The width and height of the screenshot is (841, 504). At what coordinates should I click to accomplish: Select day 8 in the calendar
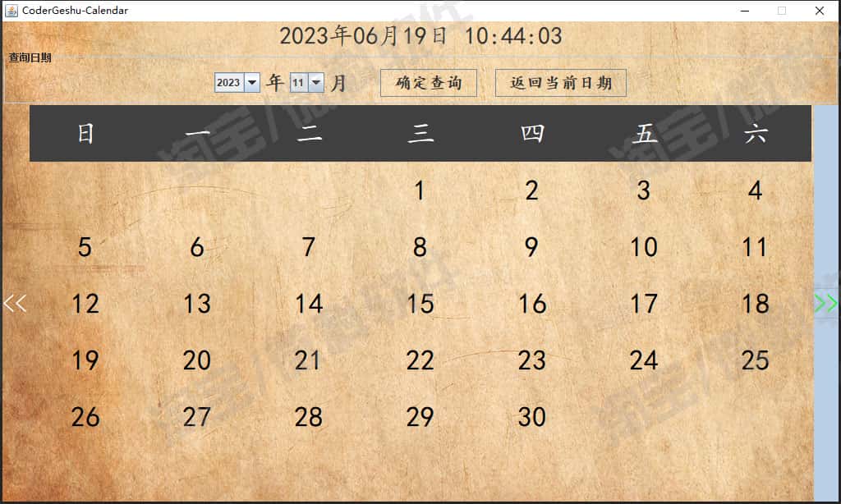pos(420,247)
